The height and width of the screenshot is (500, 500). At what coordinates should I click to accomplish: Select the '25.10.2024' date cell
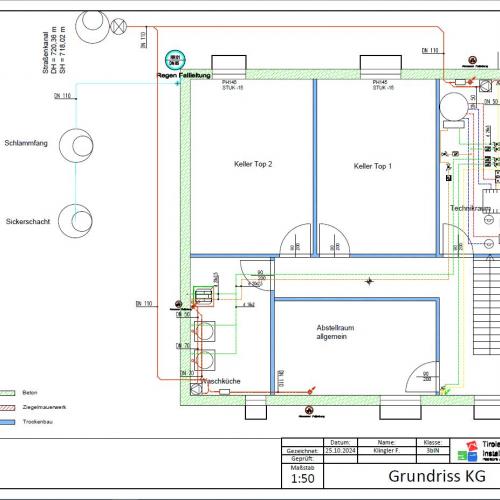340,451
